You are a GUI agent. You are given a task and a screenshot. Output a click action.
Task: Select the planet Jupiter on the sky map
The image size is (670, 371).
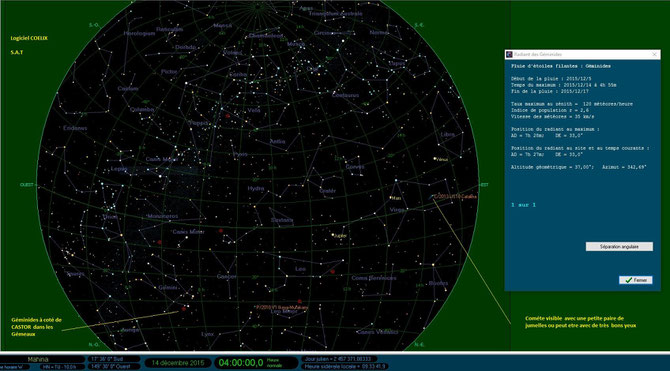tap(333, 235)
